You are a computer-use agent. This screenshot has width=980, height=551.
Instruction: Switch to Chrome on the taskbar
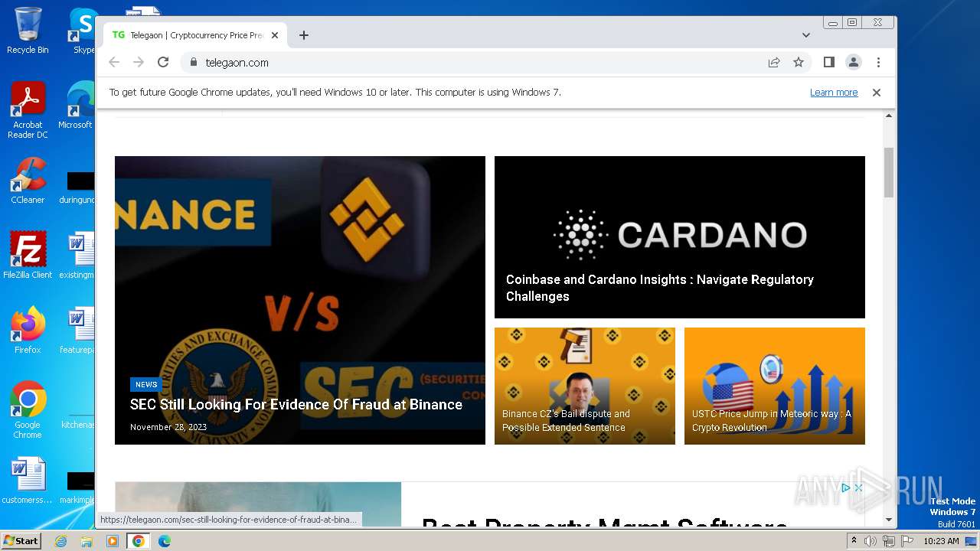tap(139, 541)
